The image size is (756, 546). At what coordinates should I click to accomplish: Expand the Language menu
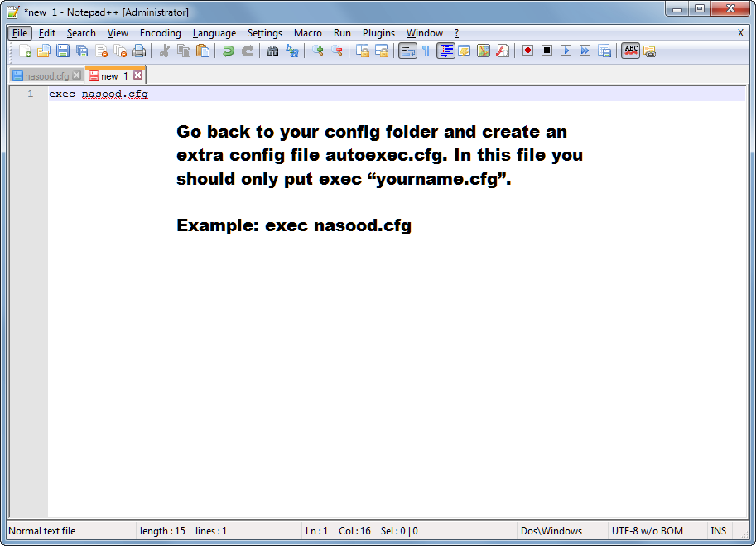[x=214, y=33]
